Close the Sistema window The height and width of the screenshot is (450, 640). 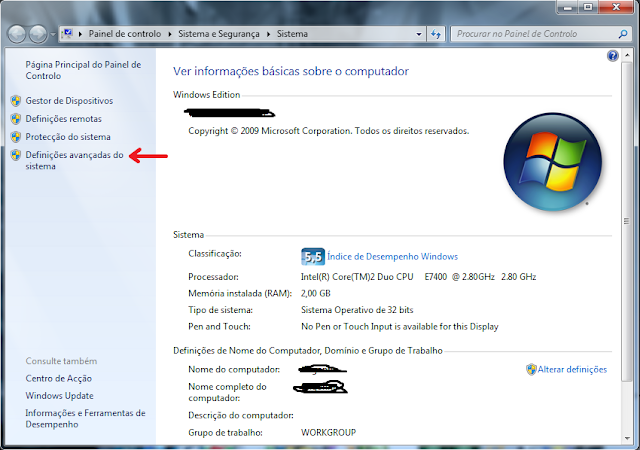pos(616,7)
